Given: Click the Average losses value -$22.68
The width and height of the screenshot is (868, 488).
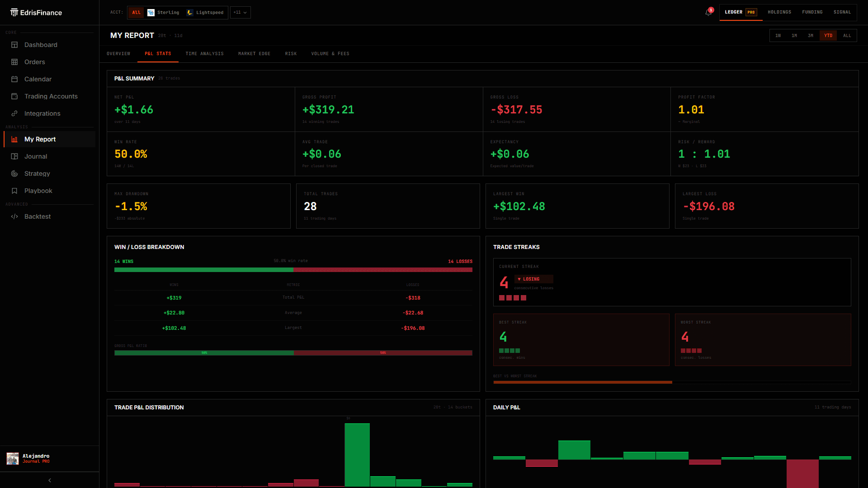Looking at the screenshot, I should (x=413, y=313).
